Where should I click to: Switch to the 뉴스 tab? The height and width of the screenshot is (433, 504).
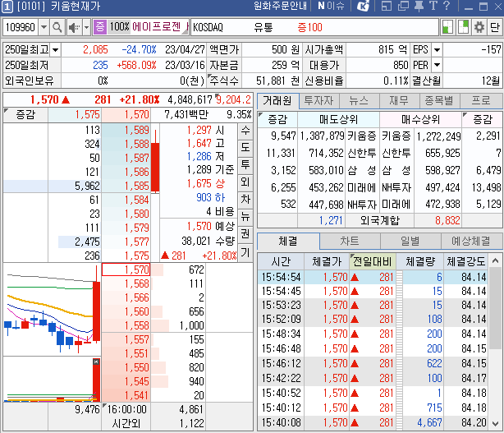359,101
